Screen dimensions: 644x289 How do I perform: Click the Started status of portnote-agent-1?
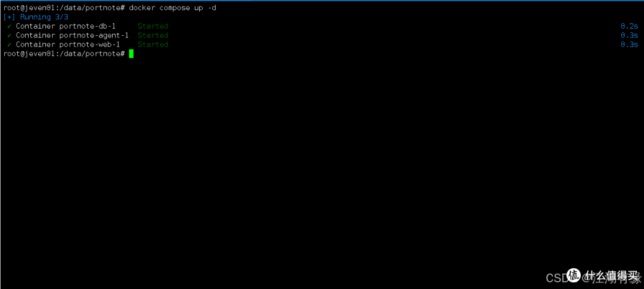click(153, 35)
